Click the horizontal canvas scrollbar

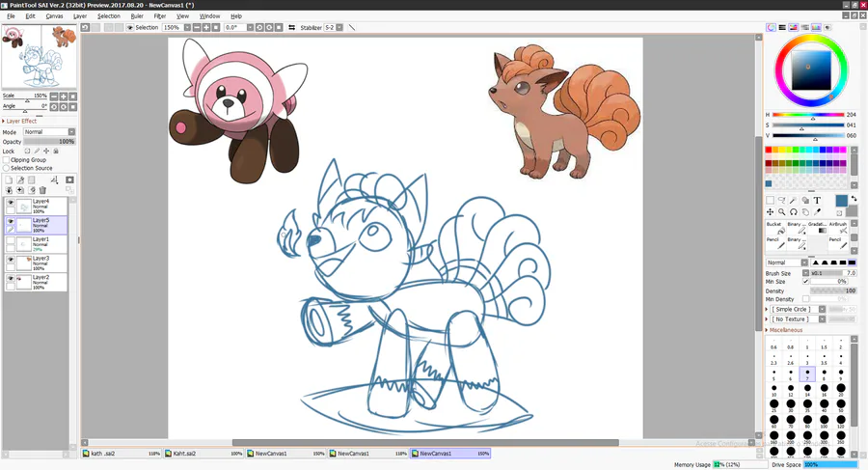[x=425, y=443]
